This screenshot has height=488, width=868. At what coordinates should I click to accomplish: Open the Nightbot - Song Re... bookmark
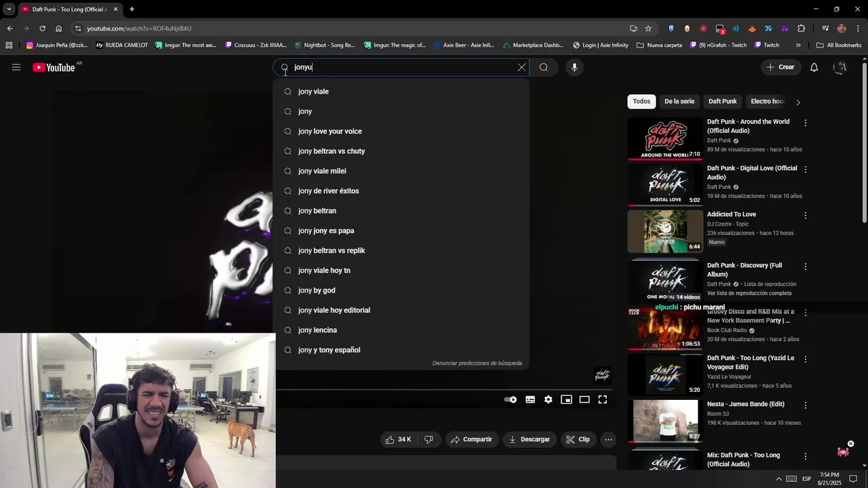(325, 45)
